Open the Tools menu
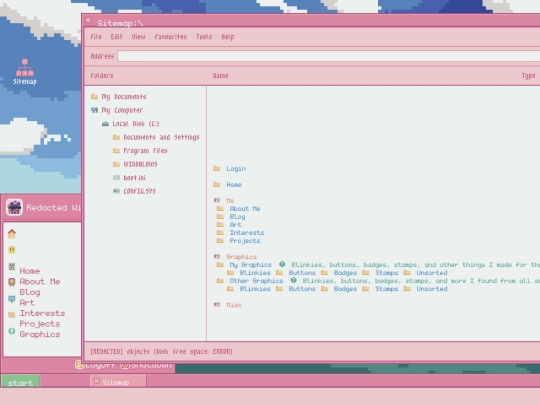 (x=204, y=37)
